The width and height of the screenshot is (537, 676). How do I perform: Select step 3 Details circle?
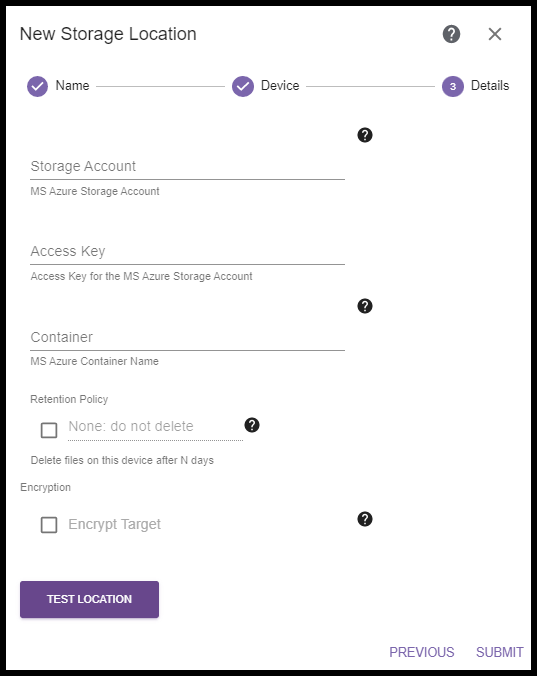453,86
